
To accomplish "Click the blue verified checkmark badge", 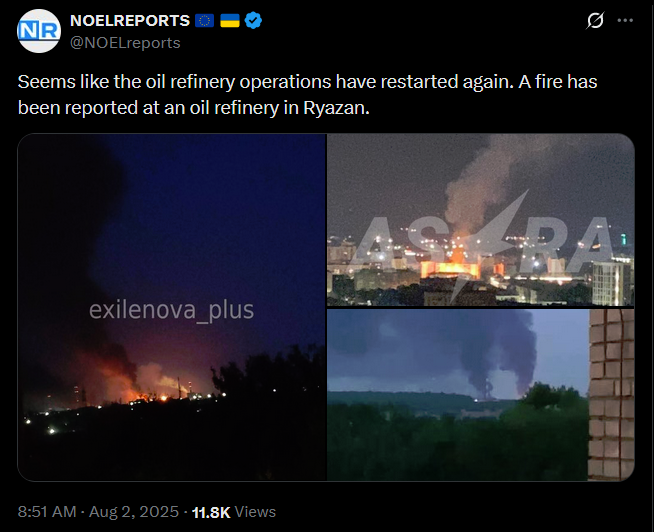I will pos(253,20).
